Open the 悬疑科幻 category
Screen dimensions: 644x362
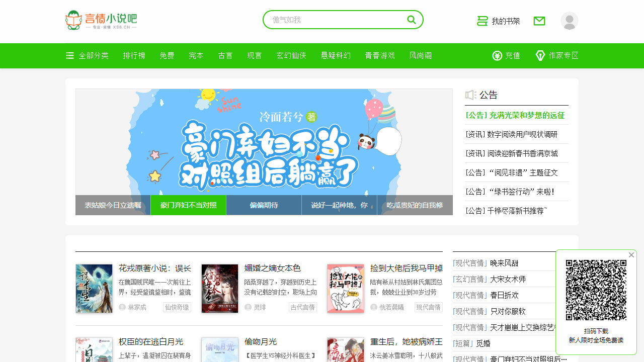(336, 56)
